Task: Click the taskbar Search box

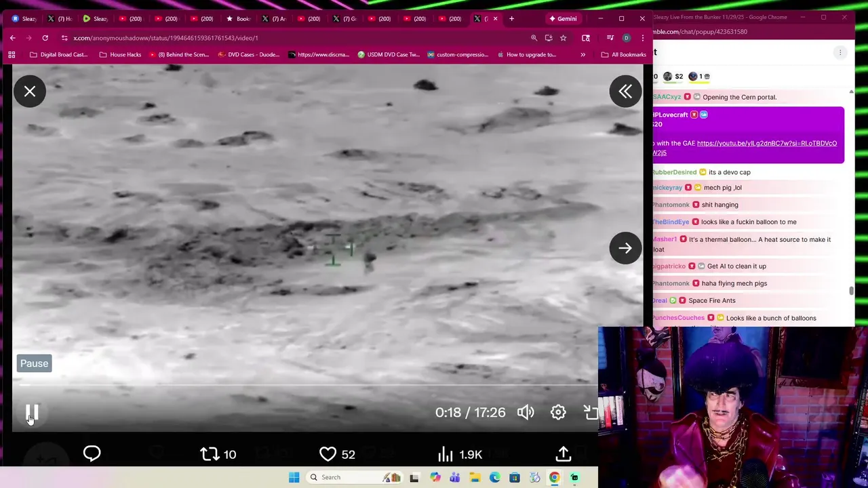Action: [354, 477]
